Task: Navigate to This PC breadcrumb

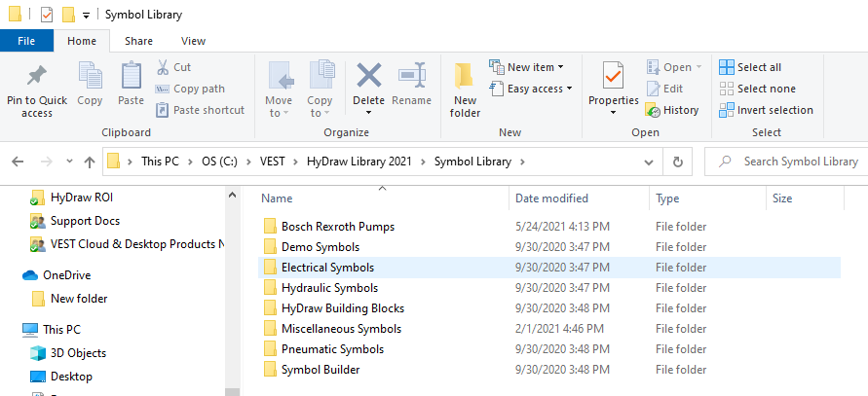Action: pos(160,162)
